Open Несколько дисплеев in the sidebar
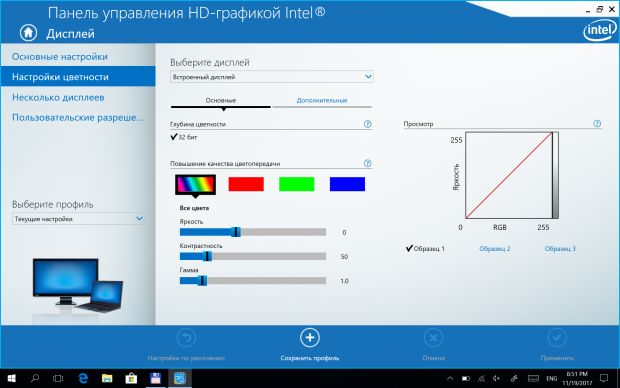 58,97
